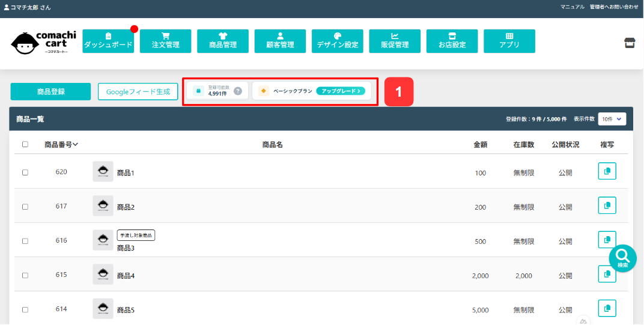Tick the checkbox for product 620
Screen dimensions: 644x325
click(x=25, y=172)
